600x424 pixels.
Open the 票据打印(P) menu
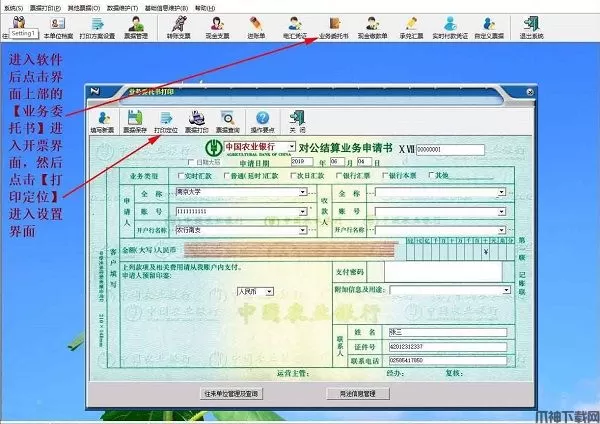click(x=46, y=8)
